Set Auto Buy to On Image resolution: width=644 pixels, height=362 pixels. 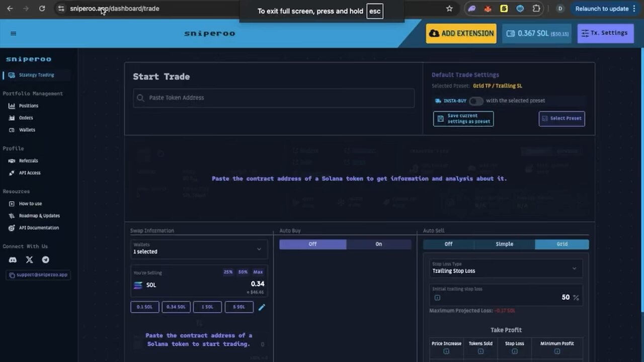click(379, 244)
